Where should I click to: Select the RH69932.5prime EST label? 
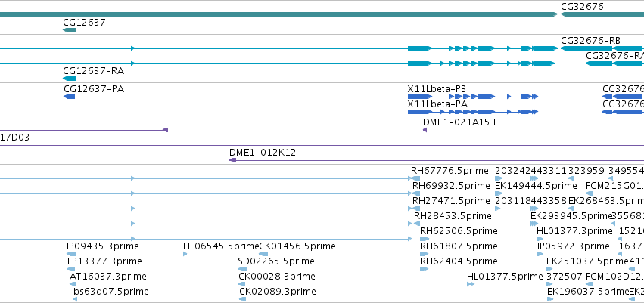coord(451,186)
